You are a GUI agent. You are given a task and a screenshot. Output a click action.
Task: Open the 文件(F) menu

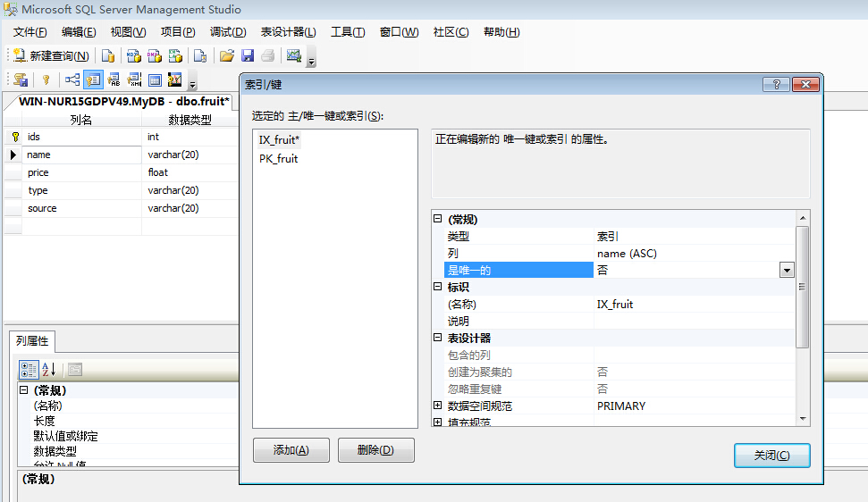click(29, 32)
